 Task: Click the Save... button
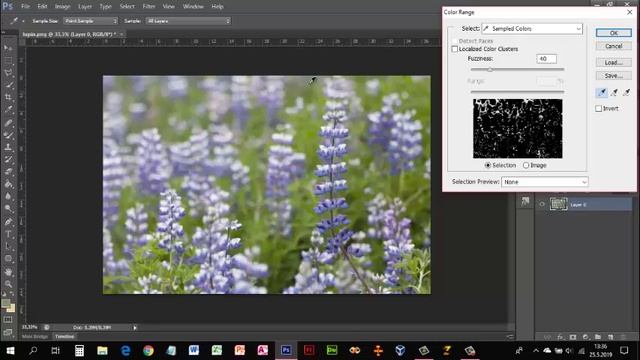tap(613, 76)
